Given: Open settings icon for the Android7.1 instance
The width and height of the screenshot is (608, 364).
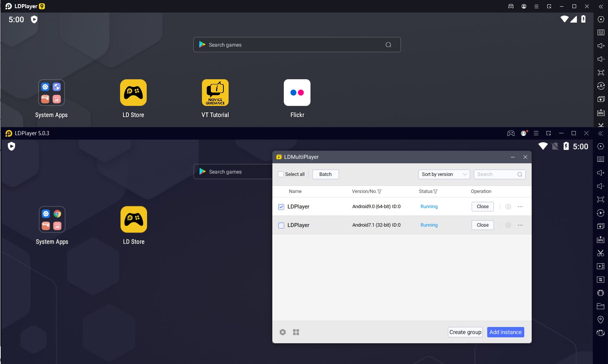Looking at the screenshot, I should [x=508, y=225].
